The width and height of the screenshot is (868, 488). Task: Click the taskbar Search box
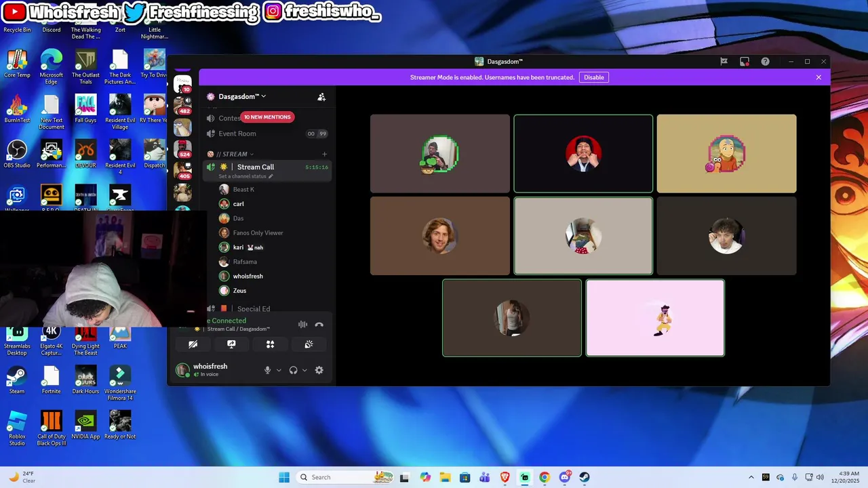tap(344, 477)
